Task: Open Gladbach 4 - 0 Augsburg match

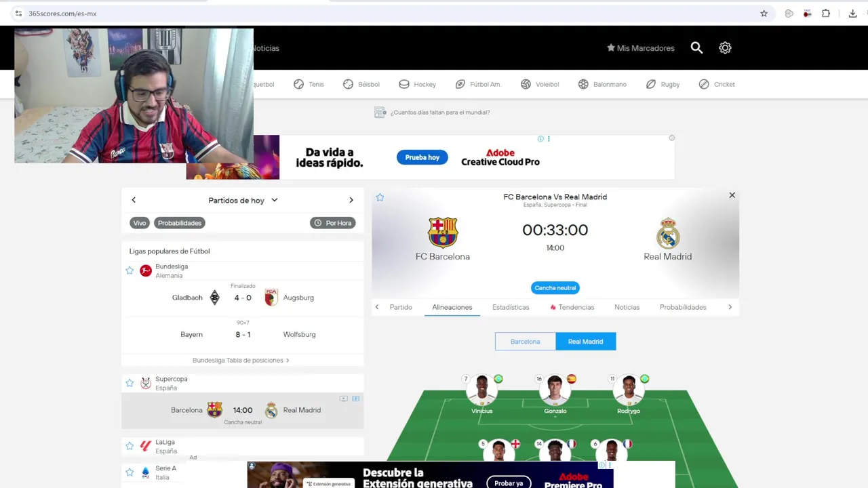Action: click(x=243, y=298)
